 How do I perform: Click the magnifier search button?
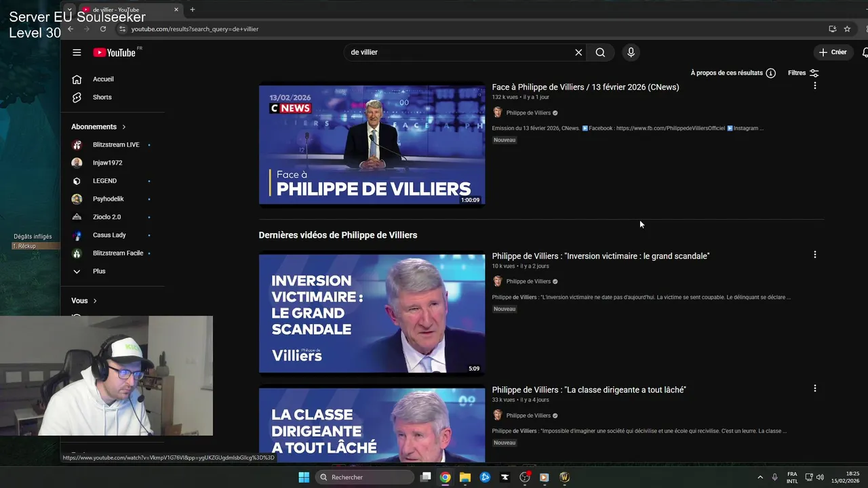[600, 52]
